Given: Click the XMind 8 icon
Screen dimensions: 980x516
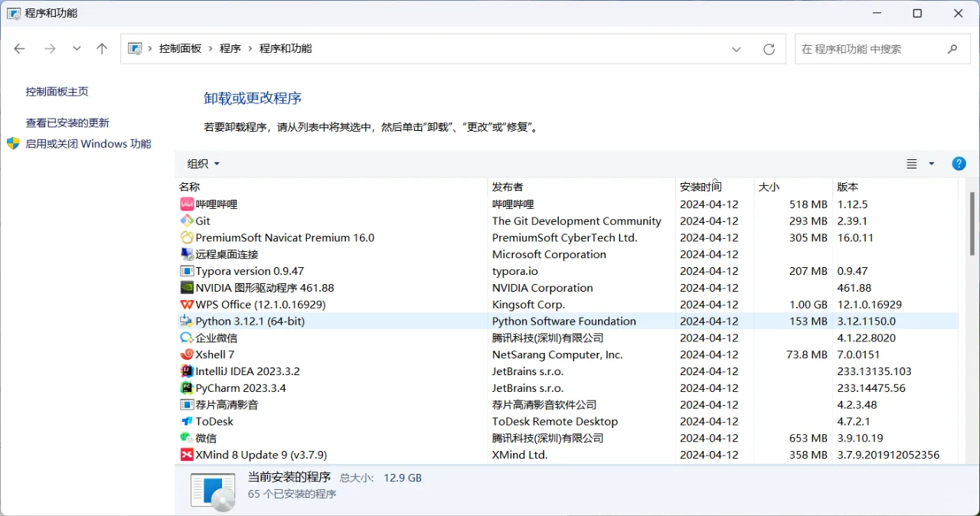Looking at the screenshot, I should (x=187, y=455).
